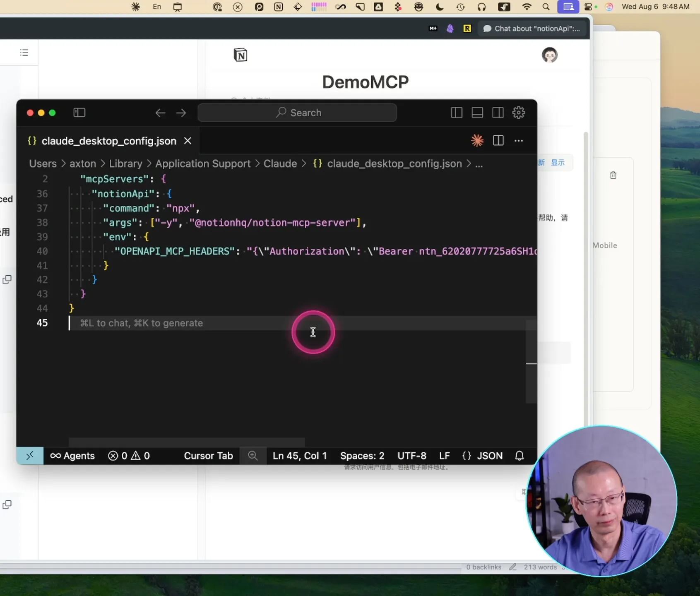The width and height of the screenshot is (700, 596).
Task: Click the user avatar in Notion page
Action: pyautogui.click(x=550, y=55)
